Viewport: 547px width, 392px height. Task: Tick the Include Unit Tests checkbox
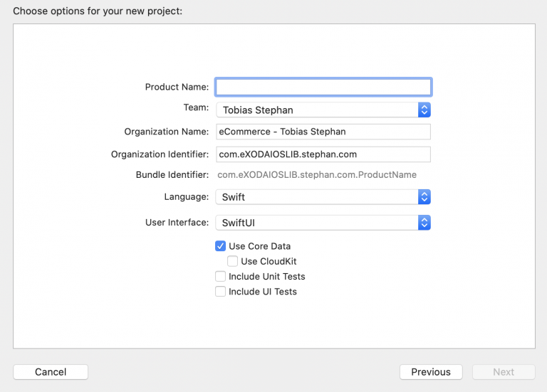[221, 276]
